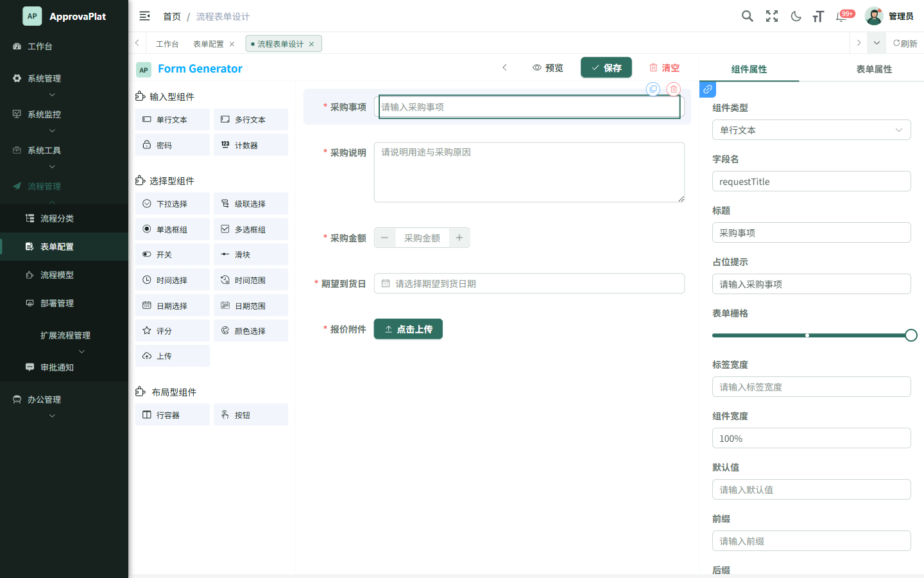
Task: Click the 保存 save button
Action: (606, 67)
